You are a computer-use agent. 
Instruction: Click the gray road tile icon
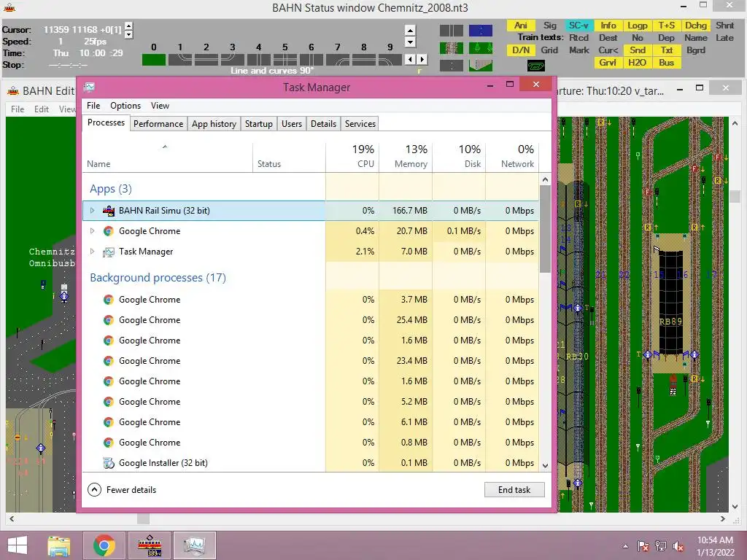451,66
